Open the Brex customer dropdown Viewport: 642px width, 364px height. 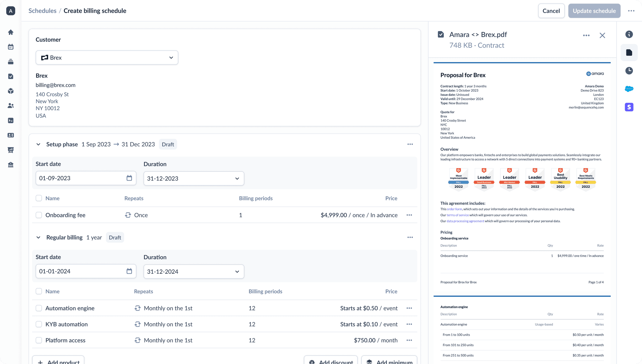click(107, 58)
